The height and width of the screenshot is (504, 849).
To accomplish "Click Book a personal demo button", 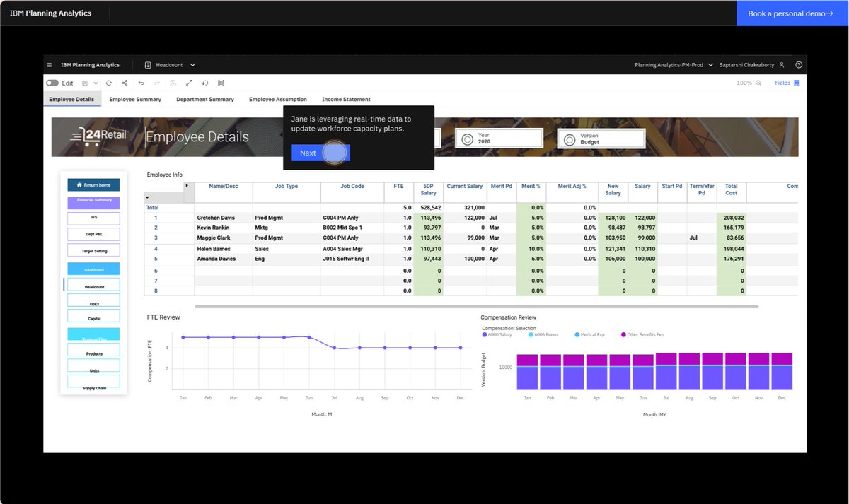I will pyautogui.click(x=792, y=13).
